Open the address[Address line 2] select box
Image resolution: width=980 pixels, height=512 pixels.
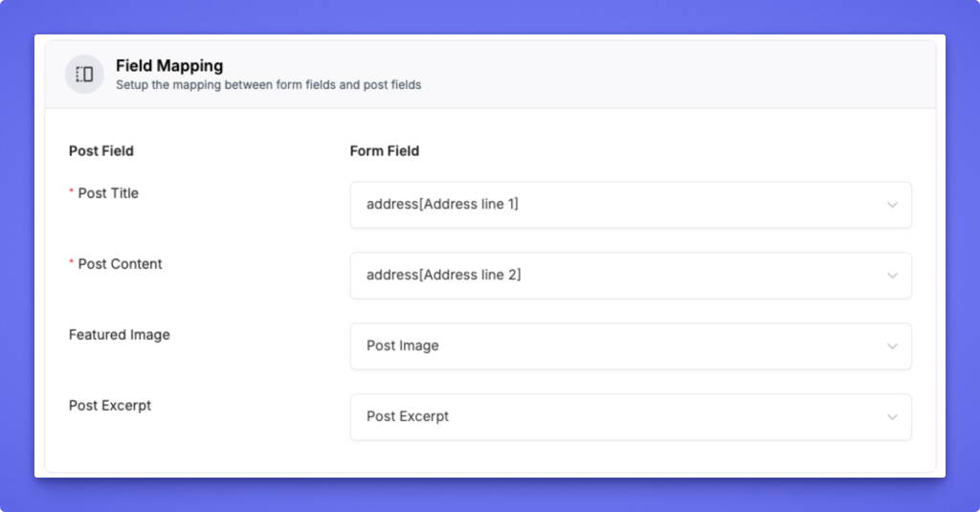pos(631,276)
